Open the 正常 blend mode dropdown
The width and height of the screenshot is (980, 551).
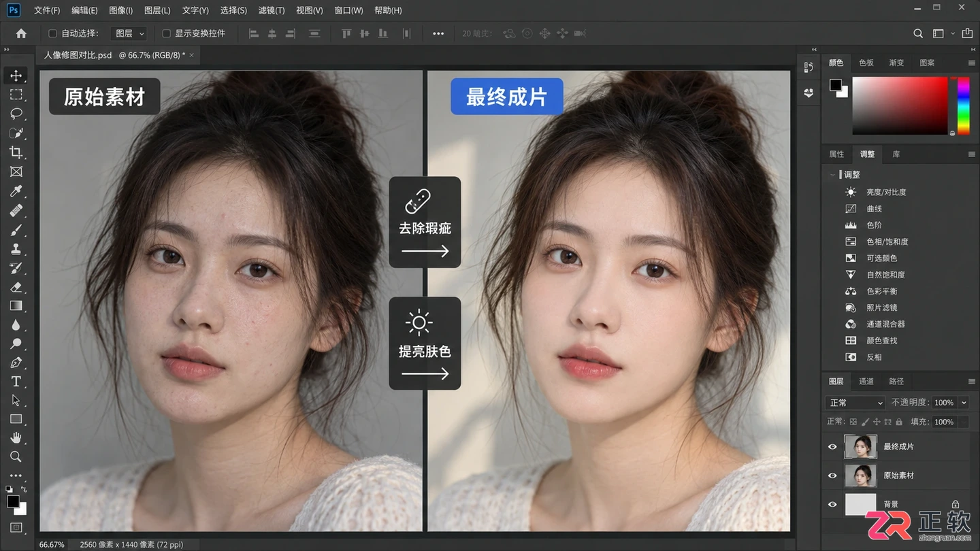click(855, 403)
